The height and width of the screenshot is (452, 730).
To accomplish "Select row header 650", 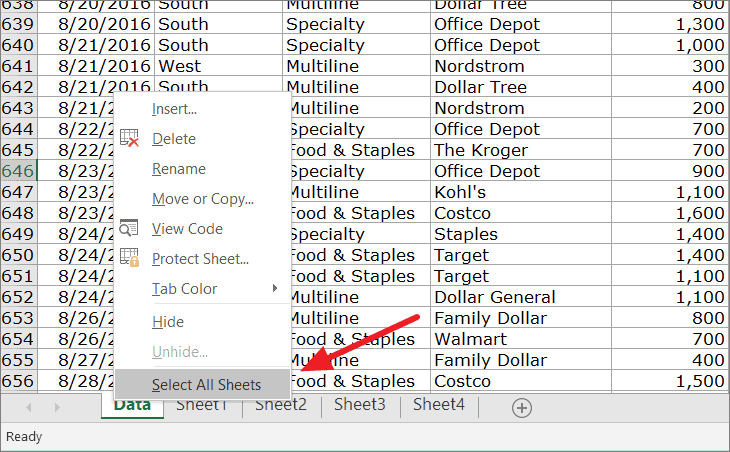I will [19, 255].
